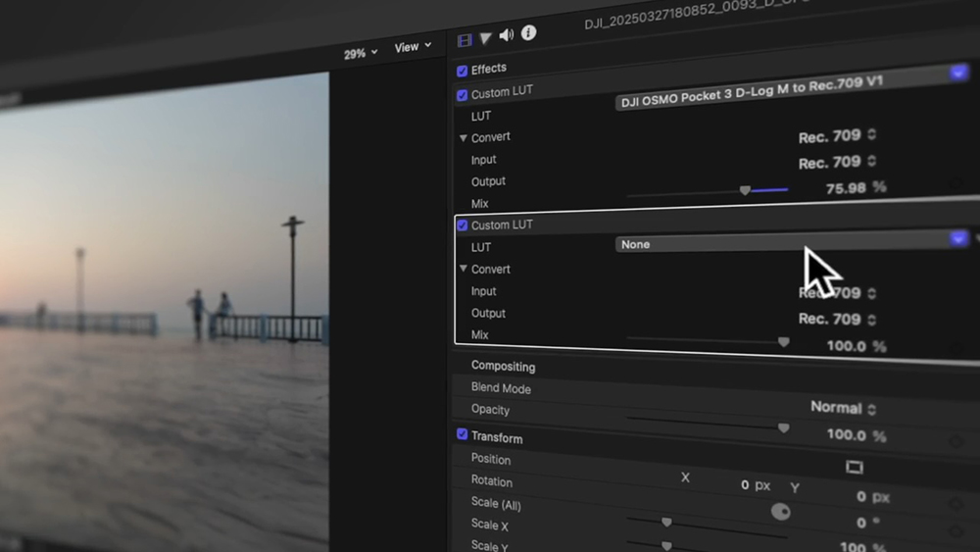Change Input Rec. 709 in second Custom LUT
Screen dimensions: 980x552
pyautogui.click(x=838, y=292)
